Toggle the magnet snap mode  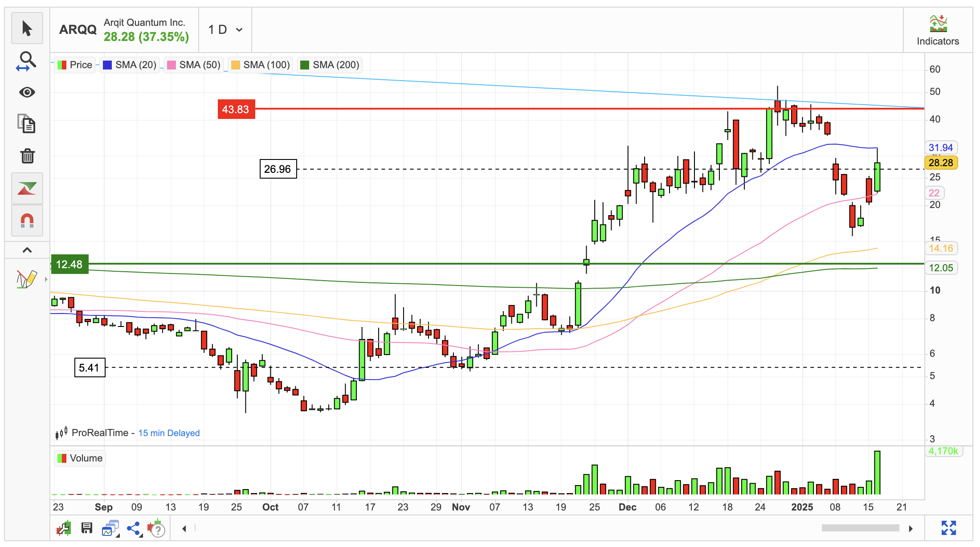(x=27, y=220)
